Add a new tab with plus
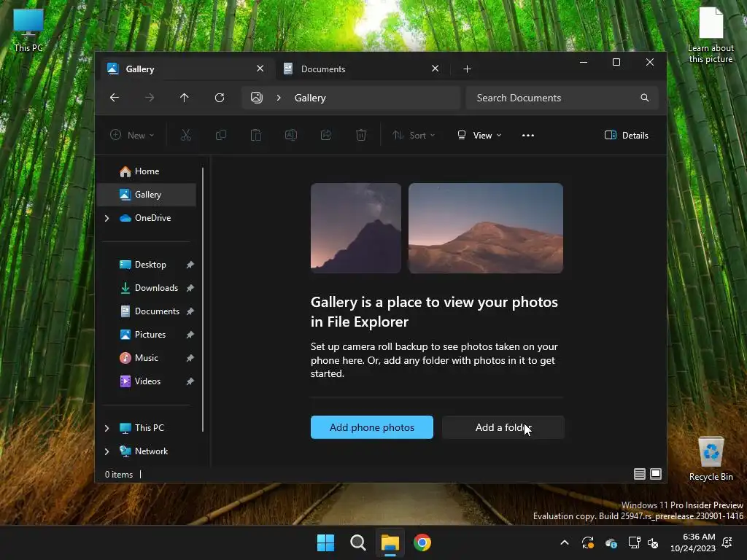 point(467,69)
